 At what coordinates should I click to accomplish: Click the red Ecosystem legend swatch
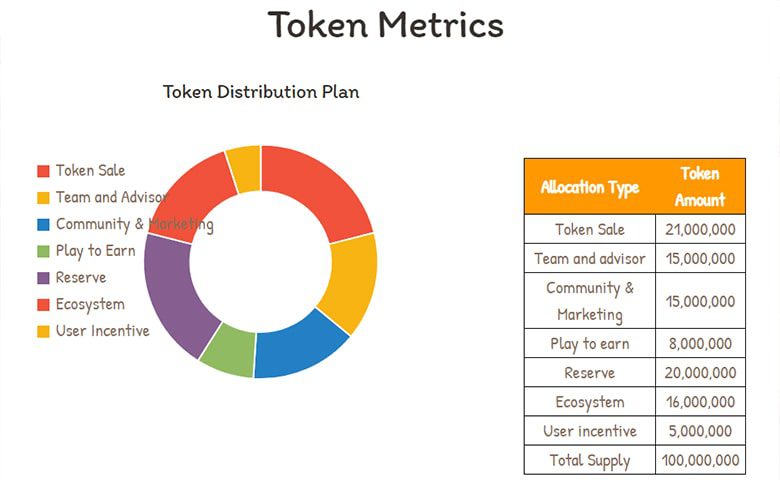[x=43, y=304]
